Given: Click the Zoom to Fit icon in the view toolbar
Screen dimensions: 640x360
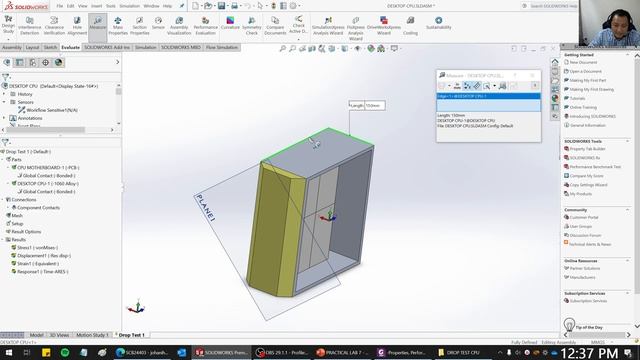Looking at the screenshot, I should tap(282, 49).
